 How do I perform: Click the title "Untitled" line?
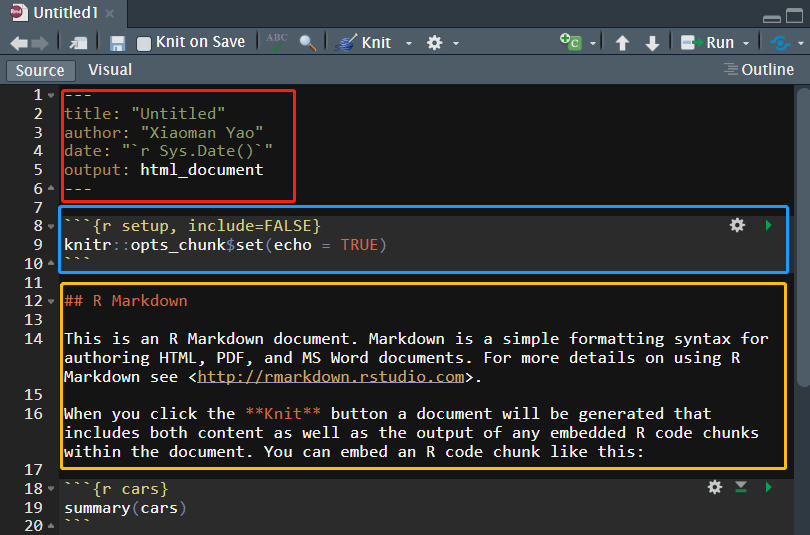tap(145, 114)
